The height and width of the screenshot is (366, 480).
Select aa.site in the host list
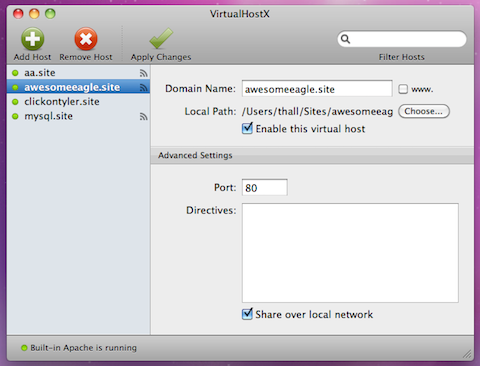tap(78, 73)
